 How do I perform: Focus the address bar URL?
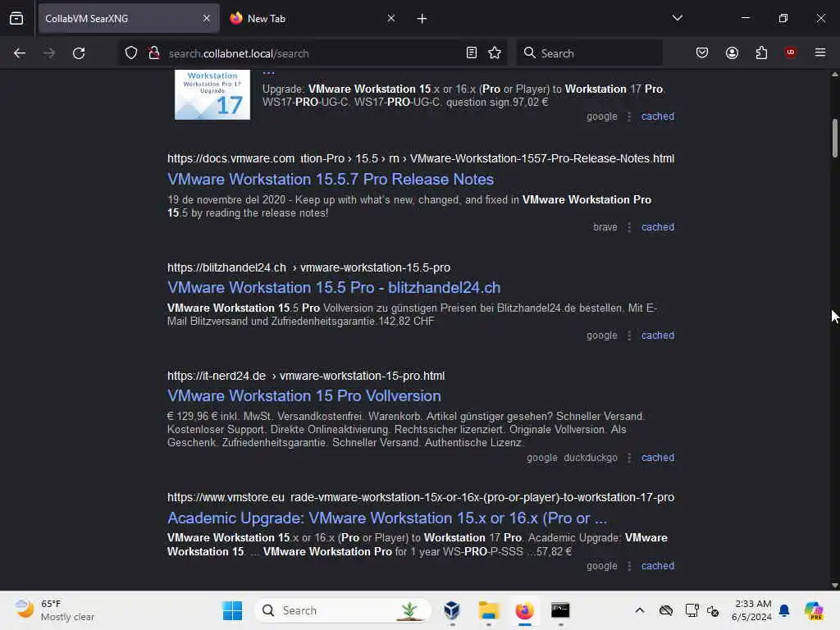tap(313, 53)
